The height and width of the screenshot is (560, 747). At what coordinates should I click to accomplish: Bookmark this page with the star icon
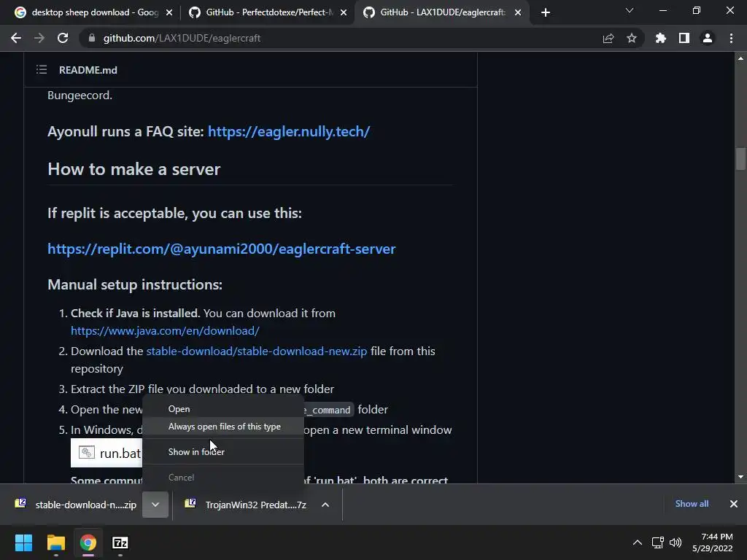pos(632,38)
